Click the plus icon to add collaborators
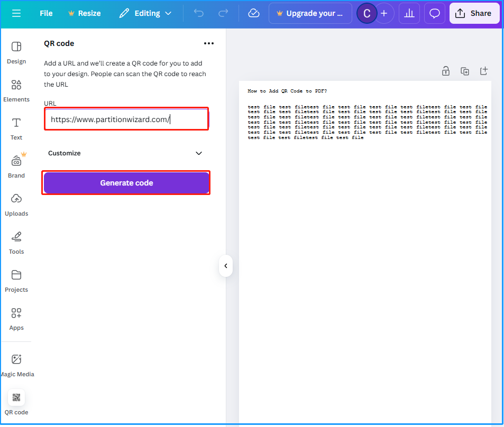Viewport: 504px width, 427px height. (384, 13)
